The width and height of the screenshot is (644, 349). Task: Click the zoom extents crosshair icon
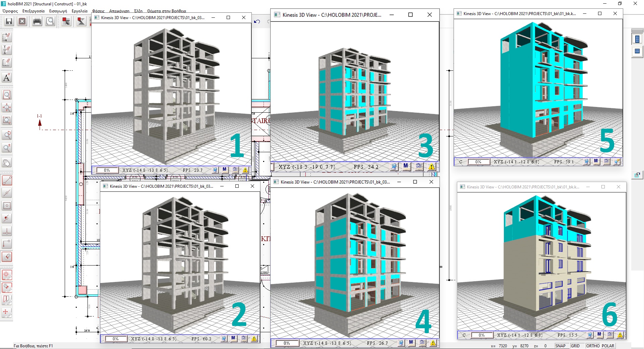(x=7, y=107)
